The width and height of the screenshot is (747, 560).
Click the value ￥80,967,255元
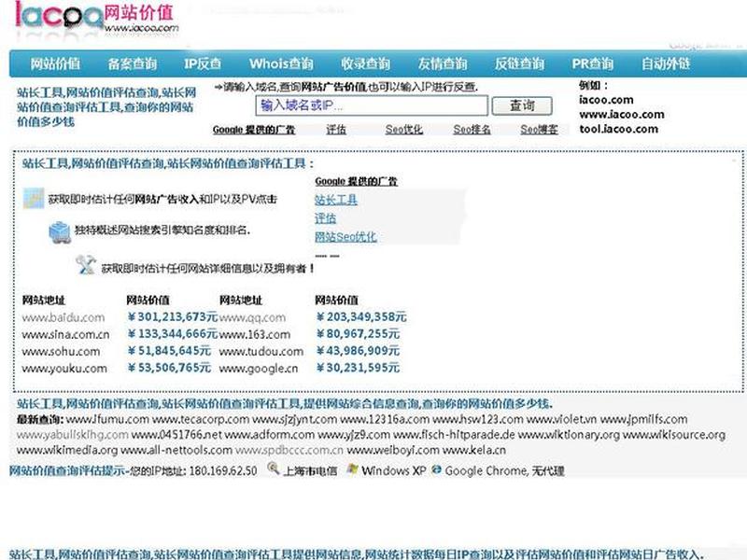(358, 334)
